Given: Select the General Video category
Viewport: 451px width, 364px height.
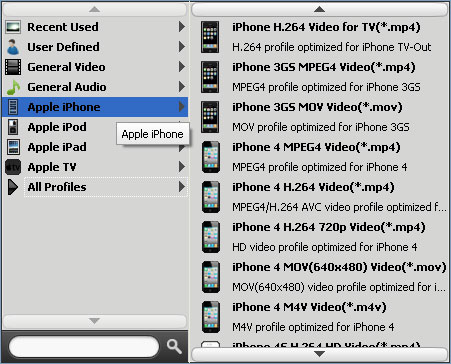Looking at the screenshot, I should (95, 67).
